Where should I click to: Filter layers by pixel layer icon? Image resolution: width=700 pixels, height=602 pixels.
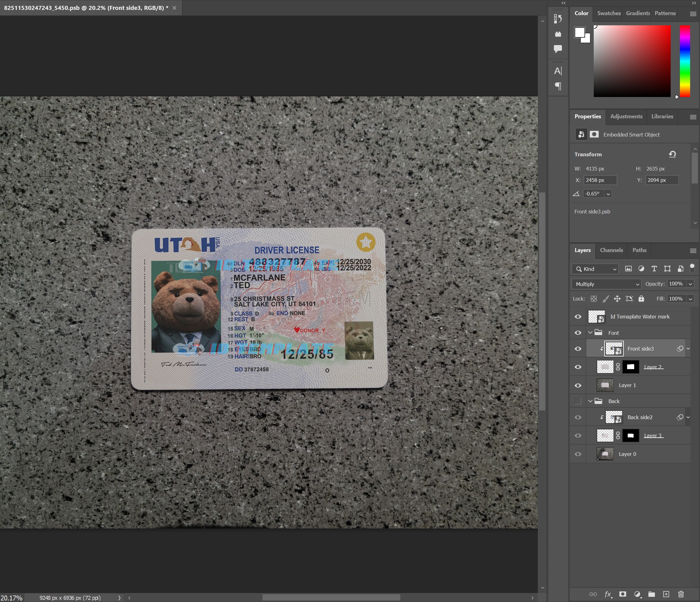tap(628, 269)
